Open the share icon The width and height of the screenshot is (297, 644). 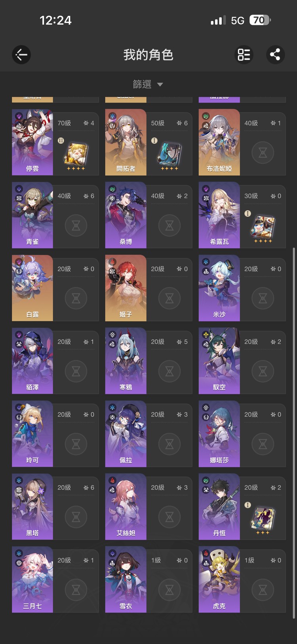[275, 55]
